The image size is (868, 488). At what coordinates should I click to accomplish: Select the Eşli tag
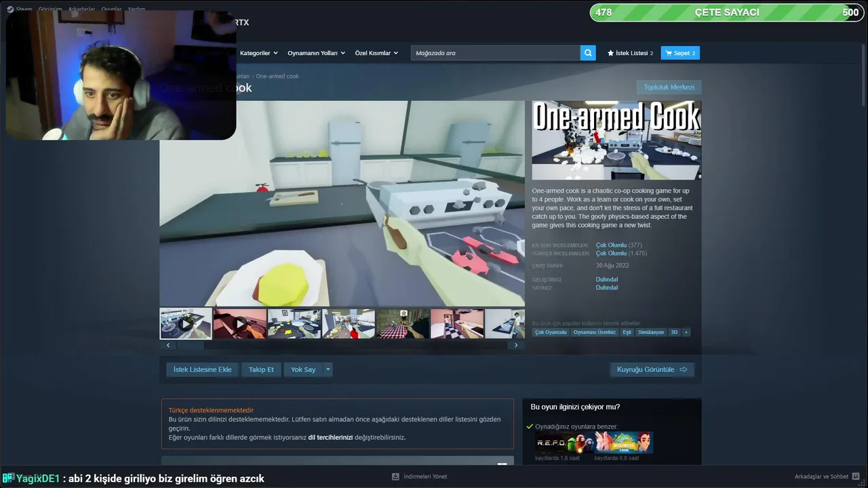coord(627,332)
